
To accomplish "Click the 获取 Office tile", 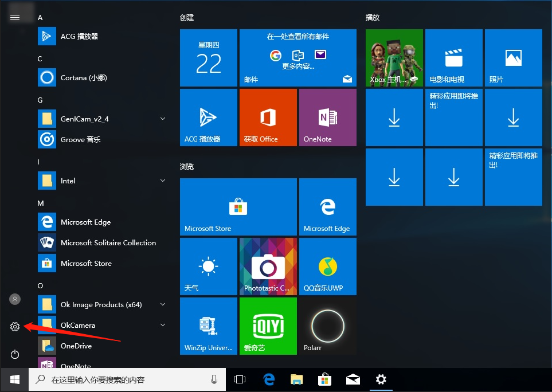I will coord(268,117).
